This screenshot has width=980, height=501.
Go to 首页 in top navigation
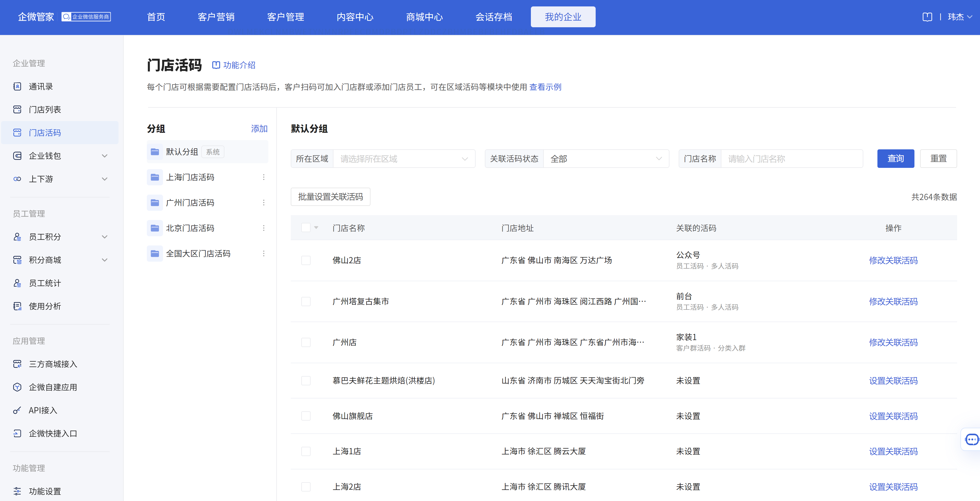pos(156,17)
